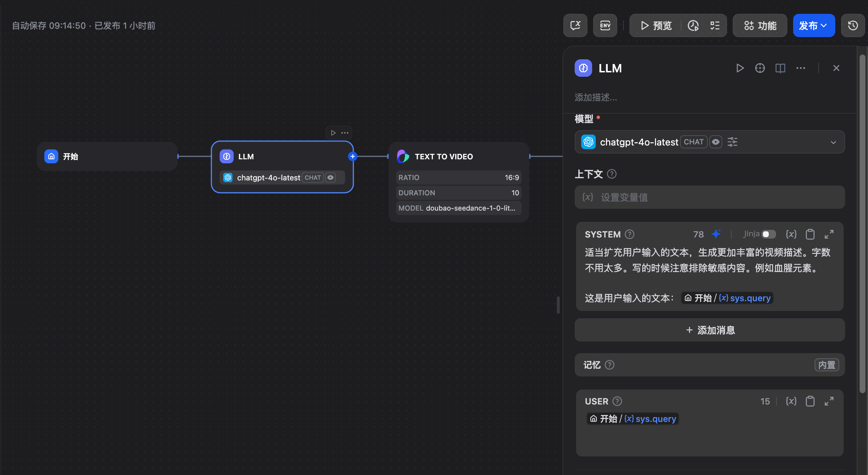This screenshot has height=475, width=868.
Task: Click the 添加消息 add message button
Action: (710, 330)
